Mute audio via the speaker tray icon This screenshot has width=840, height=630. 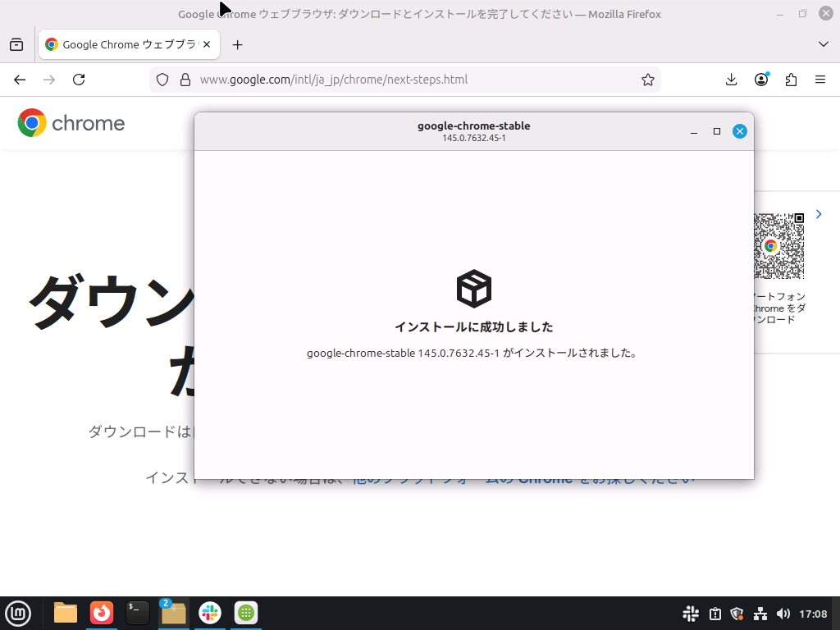pos(783,614)
